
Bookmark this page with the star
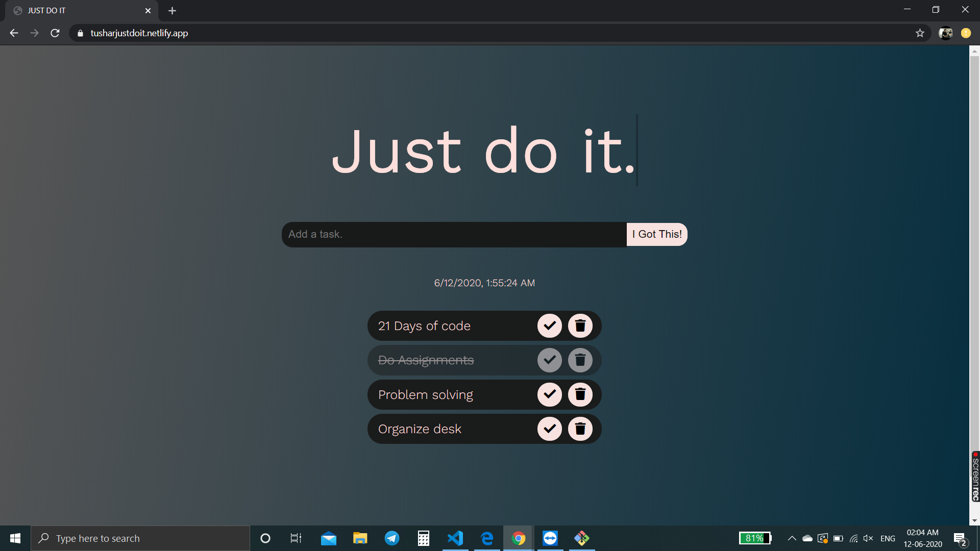tap(920, 33)
